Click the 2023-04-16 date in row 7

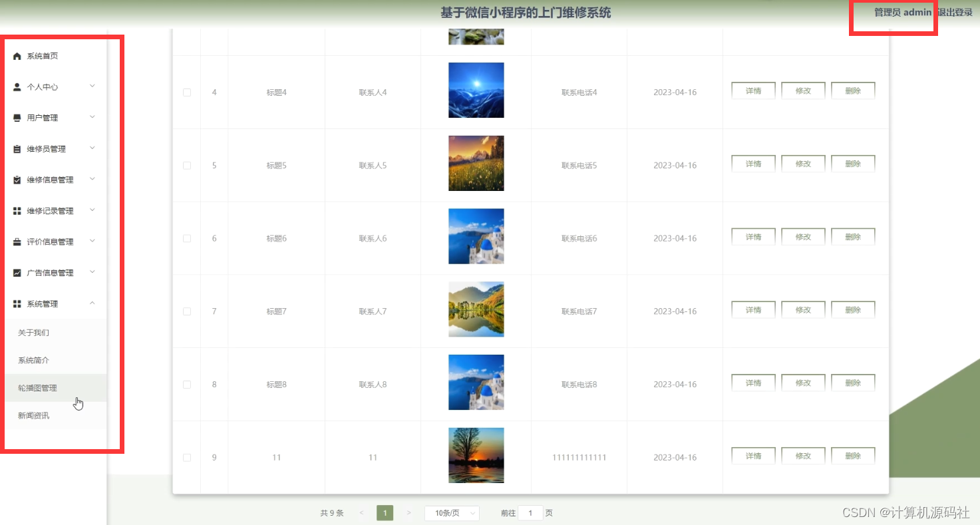tap(675, 311)
